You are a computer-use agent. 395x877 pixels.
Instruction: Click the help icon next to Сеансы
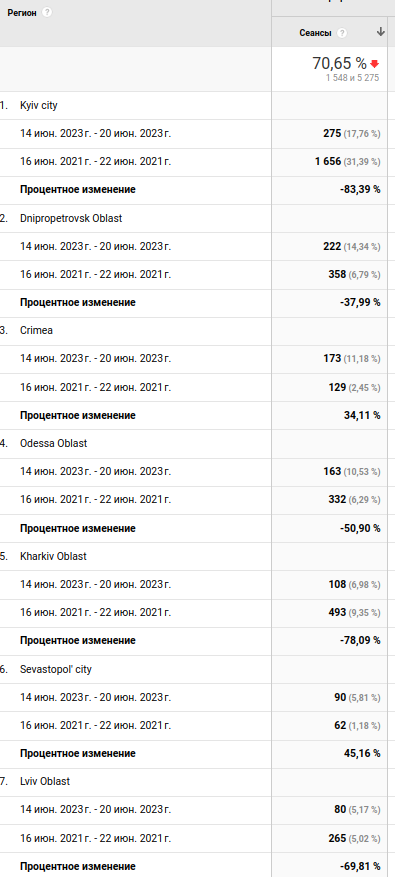coord(342,33)
